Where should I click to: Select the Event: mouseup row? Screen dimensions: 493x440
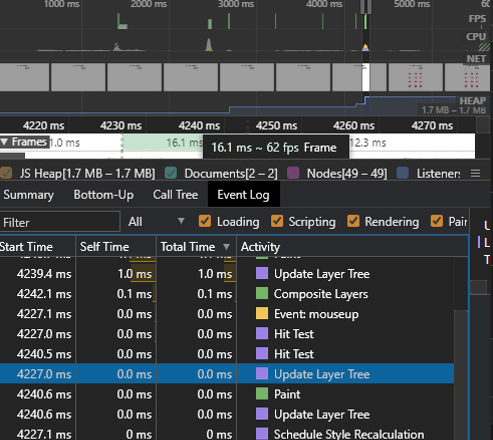pyautogui.click(x=227, y=314)
